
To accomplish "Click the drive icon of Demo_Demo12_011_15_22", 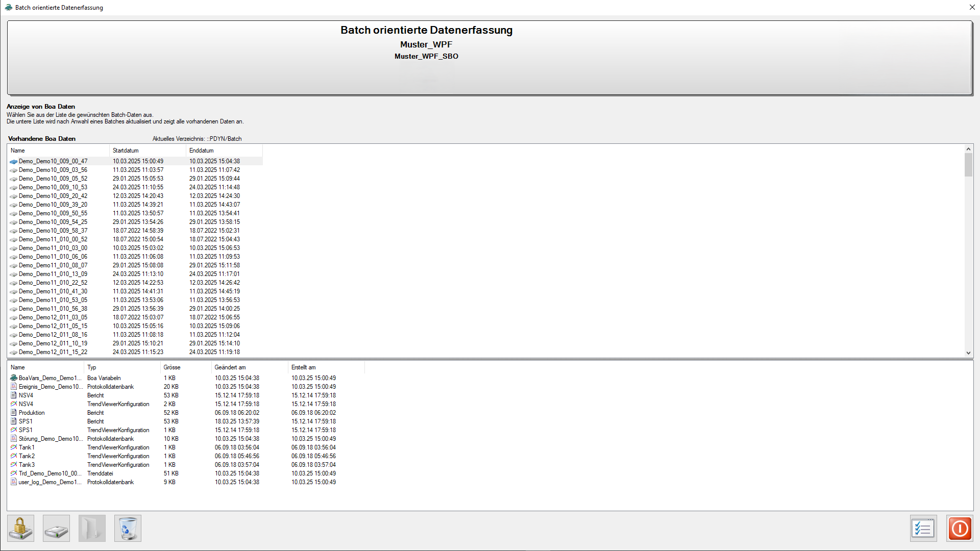I will click(x=14, y=352).
